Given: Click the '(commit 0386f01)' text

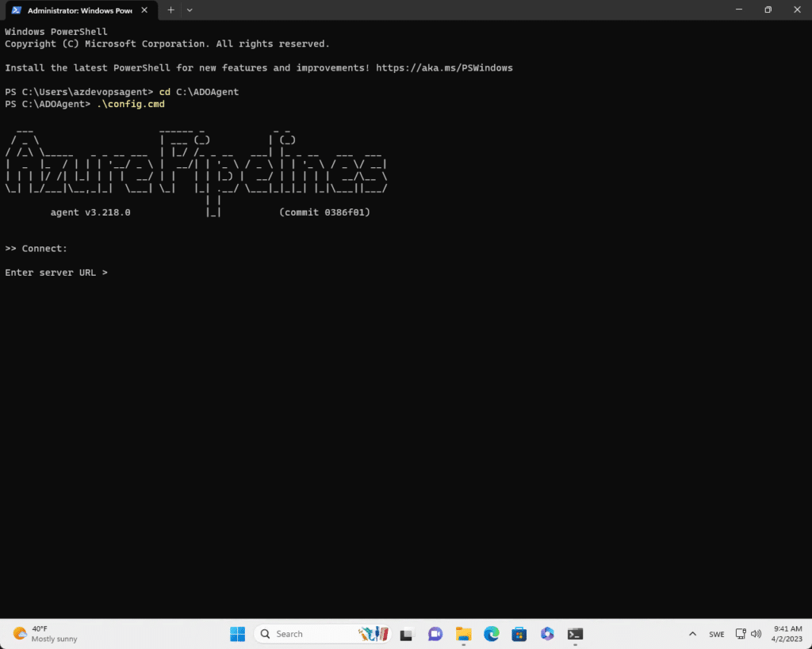Looking at the screenshot, I should [x=324, y=212].
